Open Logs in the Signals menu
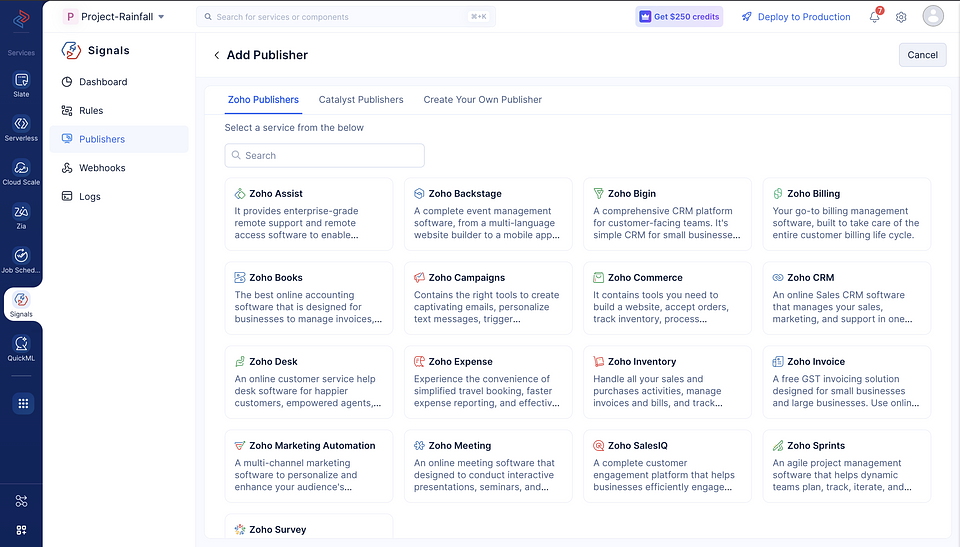 [119, 197]
